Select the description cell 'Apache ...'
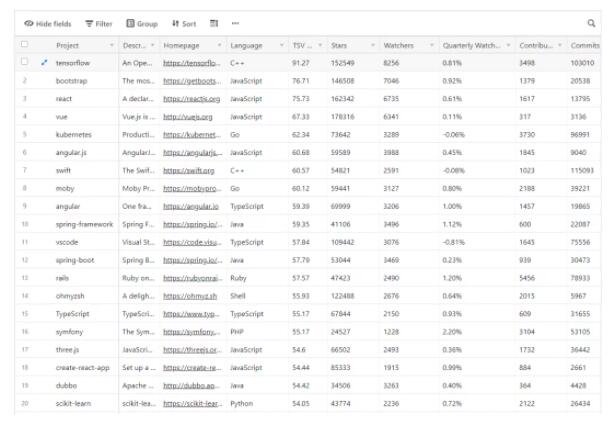The image size is (613, 427). pyautogui.click(x=139, y=386)
